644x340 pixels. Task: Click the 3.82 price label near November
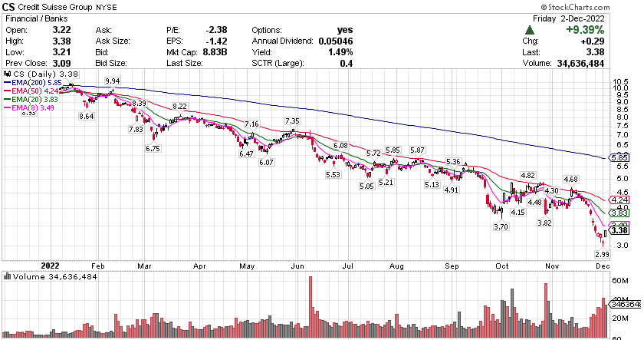pyautogui.click(x=544, y=223)
